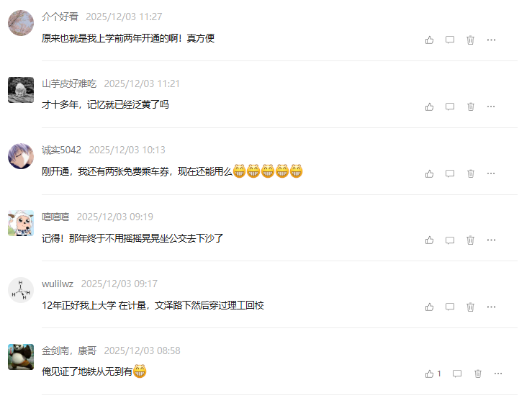Like the comment by 介个好看
The image size is (532, 398).
(429, 40)
